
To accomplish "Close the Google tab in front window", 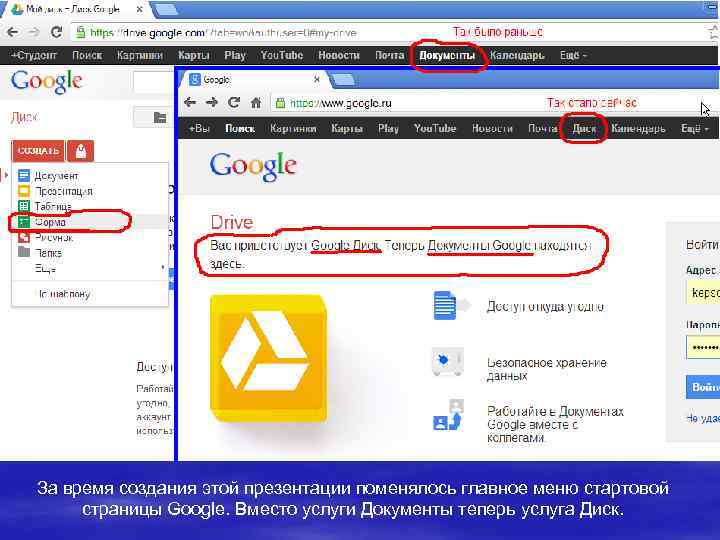I will tap(317, 79).
